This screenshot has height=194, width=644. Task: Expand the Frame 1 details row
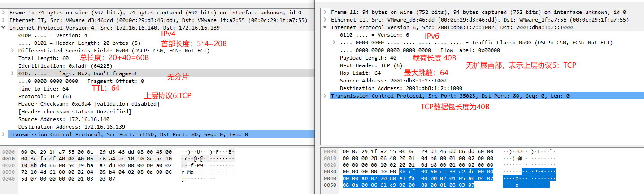(4, 13)
